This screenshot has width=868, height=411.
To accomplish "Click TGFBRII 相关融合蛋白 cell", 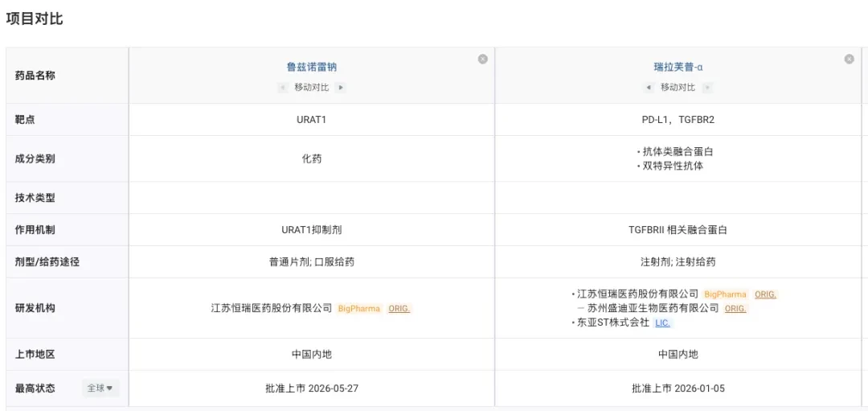I will point(678,230).
